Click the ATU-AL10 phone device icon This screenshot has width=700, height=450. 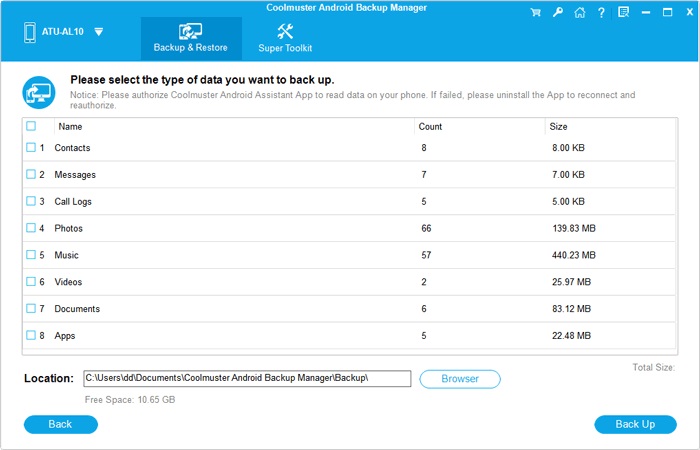pos(28,33)
